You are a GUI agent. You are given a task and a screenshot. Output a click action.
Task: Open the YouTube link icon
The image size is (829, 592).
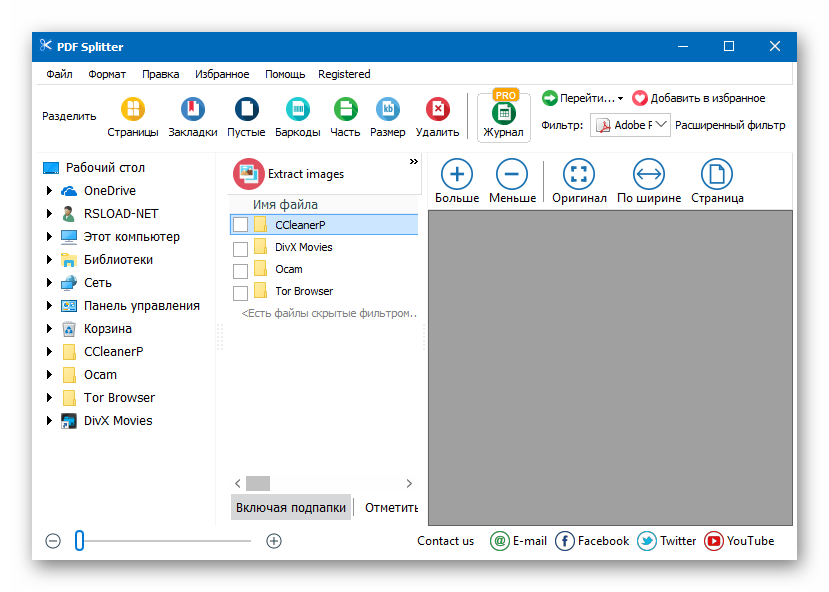click(x=714, y=541)
